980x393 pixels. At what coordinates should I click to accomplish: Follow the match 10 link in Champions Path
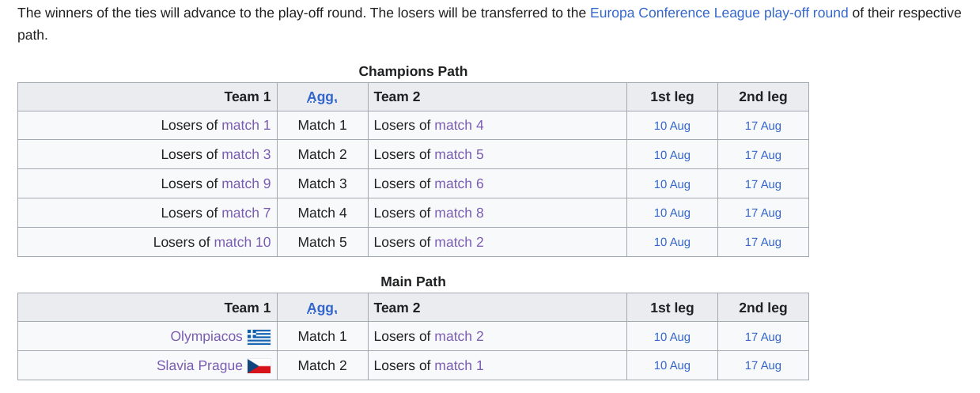[242, 242]
